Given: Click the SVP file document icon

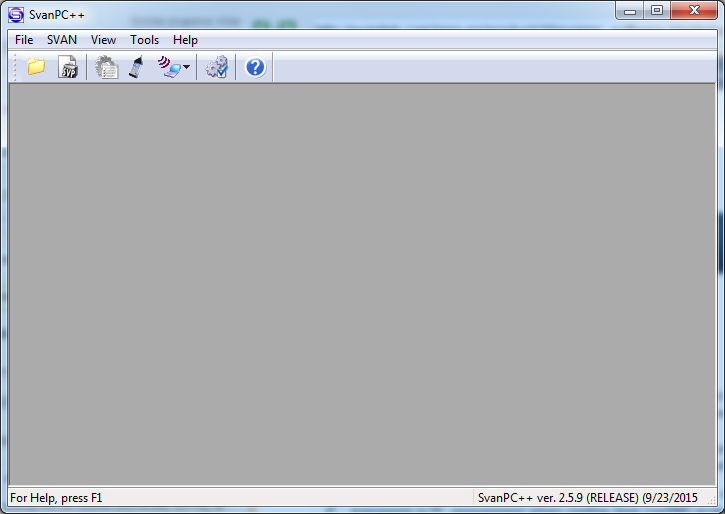Looking at the screenshot, I should click(x=68, y=67).
